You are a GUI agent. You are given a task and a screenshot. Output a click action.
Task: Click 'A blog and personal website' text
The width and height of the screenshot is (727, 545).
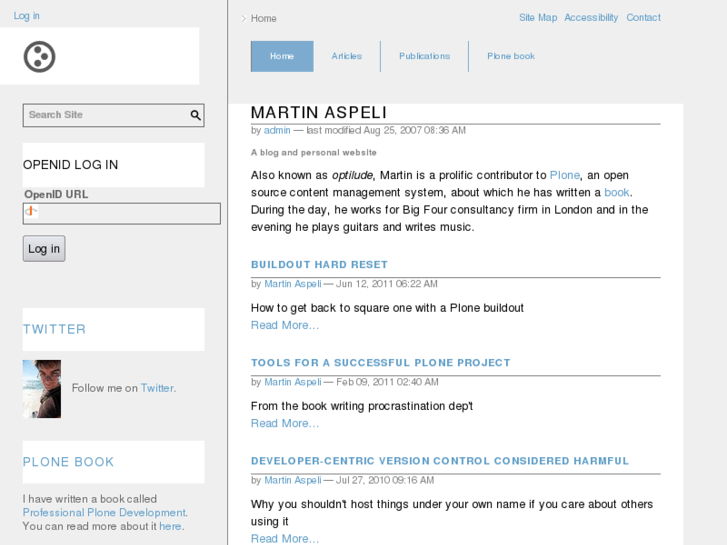314,153
